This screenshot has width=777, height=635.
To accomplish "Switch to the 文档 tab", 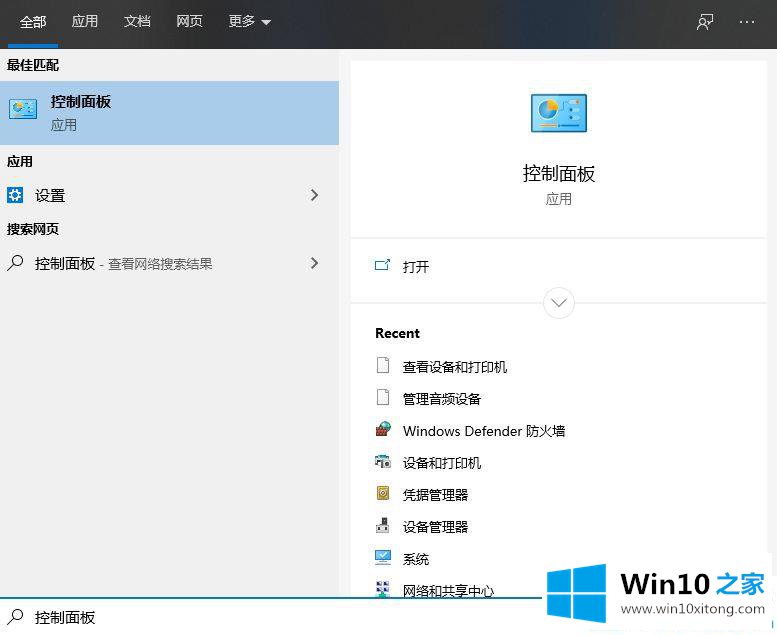I will 137,22.
